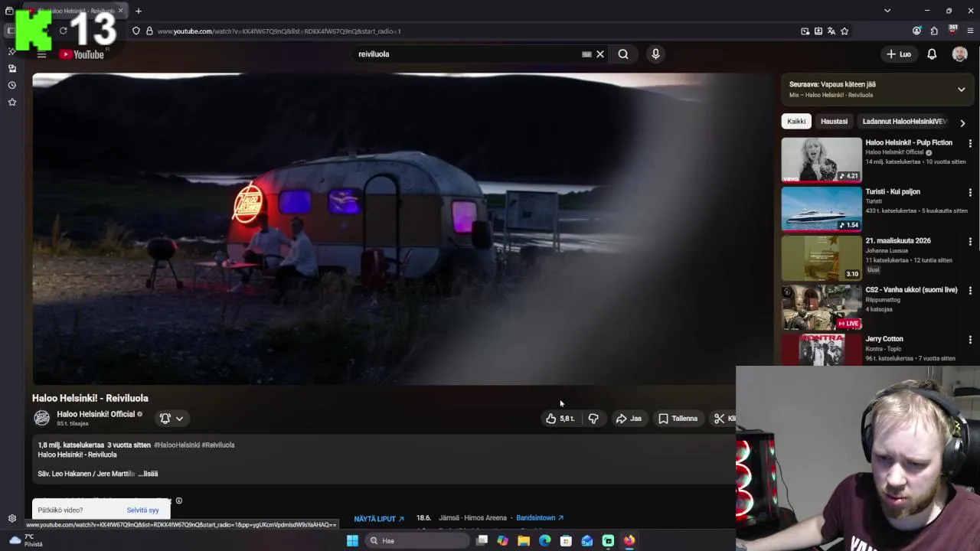Image resolution: width=980 pixels, height=551 pixels.
Task: Go to YouTube home via logo
Action: pos(82,54)
